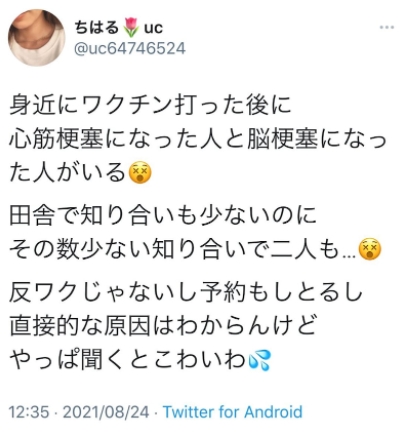Click the text line starting 心筋梗塞になった人

(x=197, y=139)
